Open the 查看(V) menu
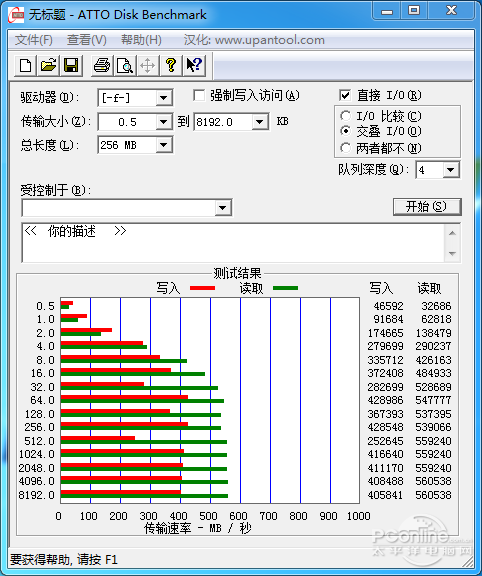 tap(87, 40)
